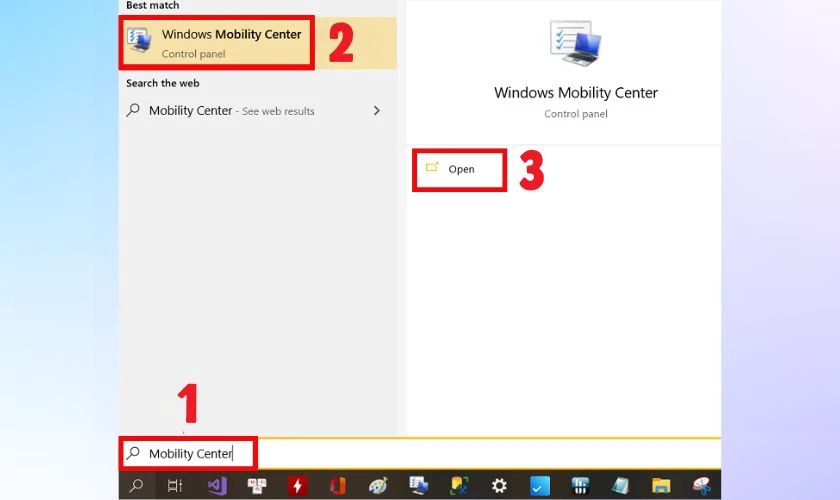Launch Microsoft Office from the taskbar
Image resolution: width=840 pixels, height=500 pixels.
338,486
